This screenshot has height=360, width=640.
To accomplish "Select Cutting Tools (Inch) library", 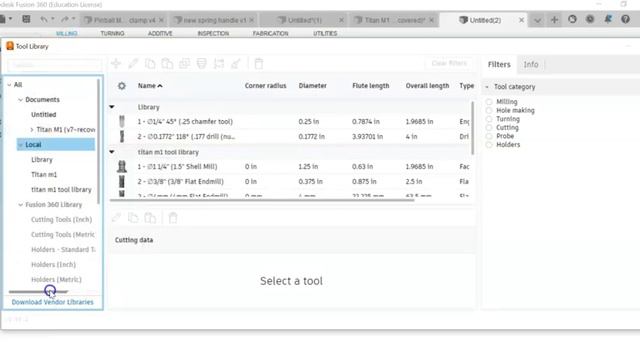I will coord(62,220).
